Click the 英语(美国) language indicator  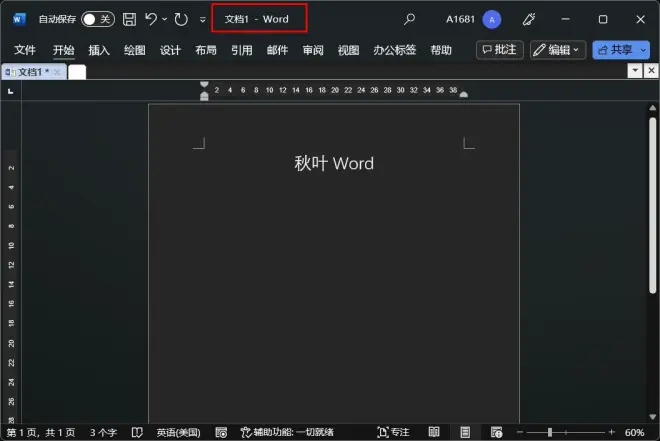[x=178, y=432]
